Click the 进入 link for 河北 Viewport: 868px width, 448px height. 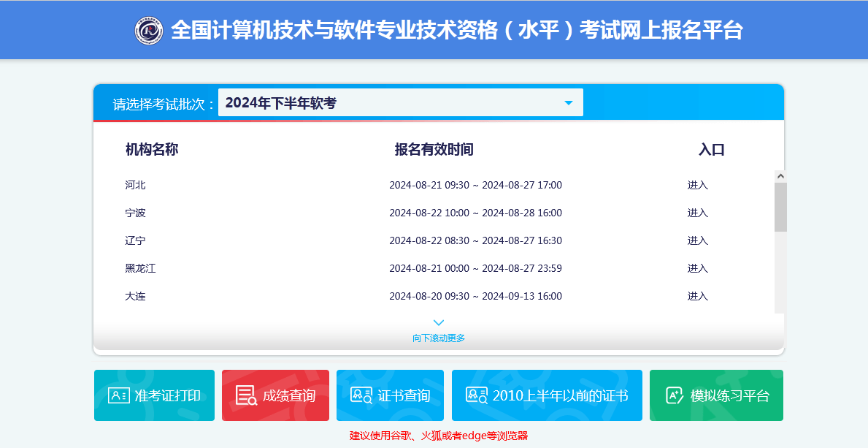click(697, 185)
